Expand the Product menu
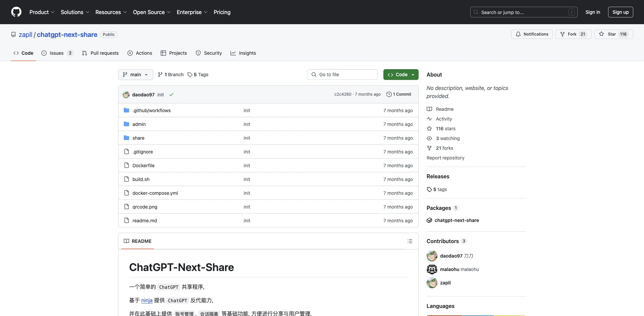 pos(42,12)
